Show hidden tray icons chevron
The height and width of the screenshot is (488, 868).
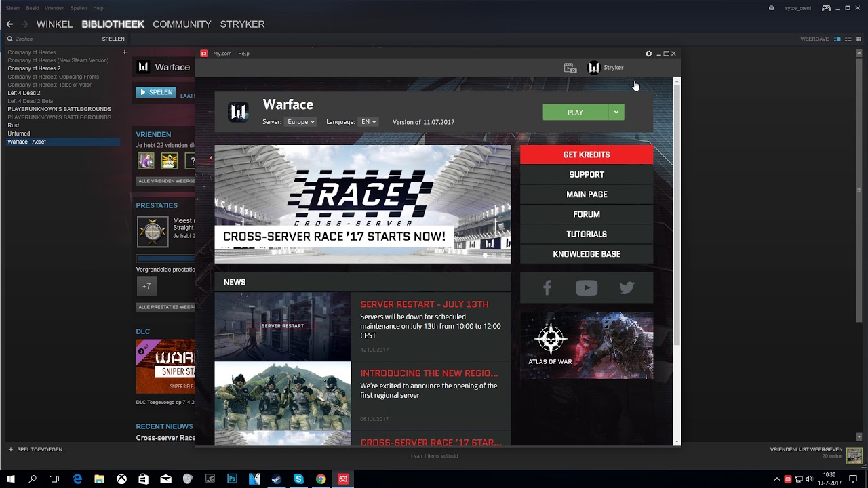777,479
